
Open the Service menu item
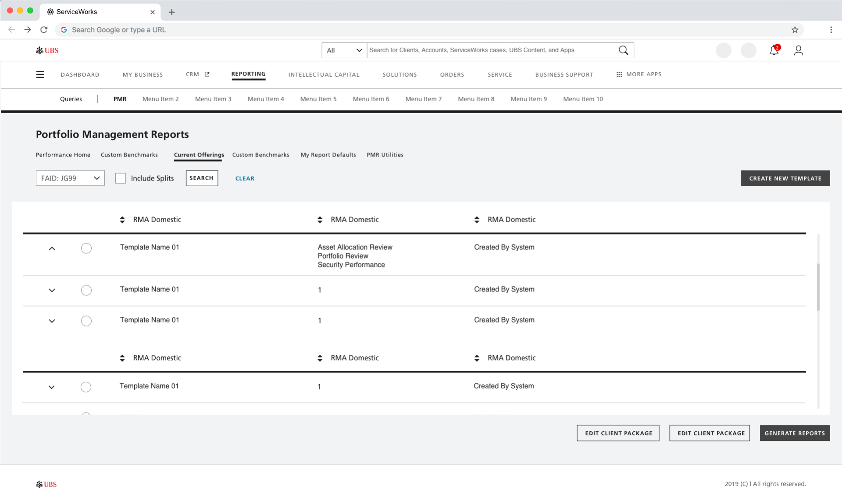tap(499, 75)
